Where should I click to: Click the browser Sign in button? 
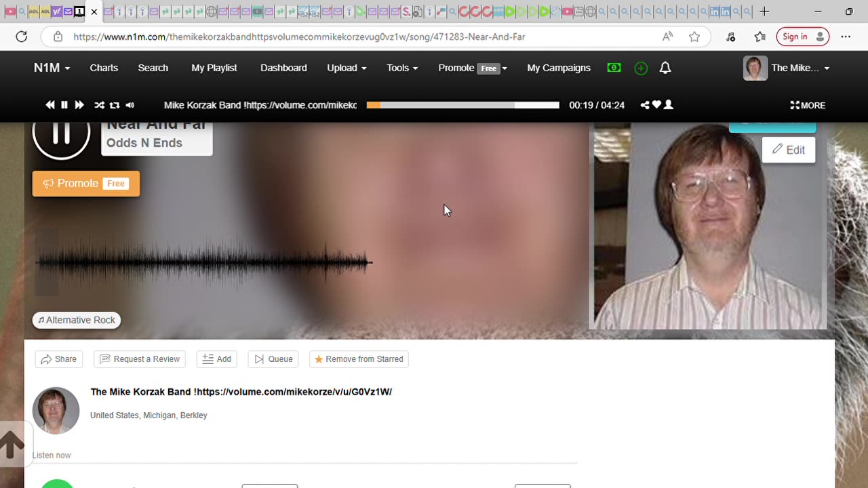803,37
